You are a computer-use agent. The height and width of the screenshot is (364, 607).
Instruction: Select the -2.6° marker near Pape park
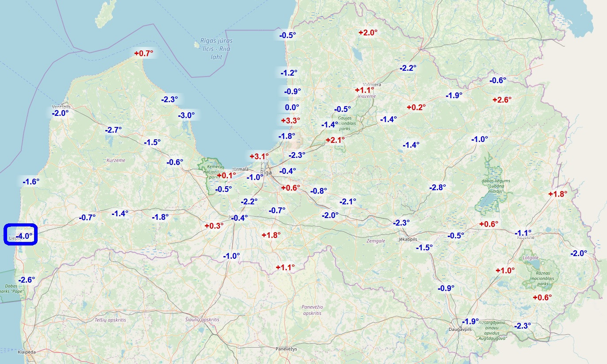pyautogui.click(x=27, y=280)
